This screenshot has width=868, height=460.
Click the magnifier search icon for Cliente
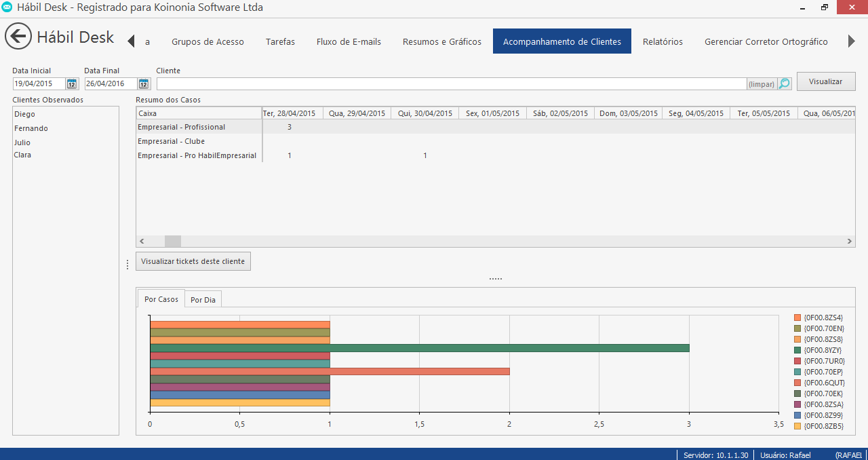tap(785, 83)
